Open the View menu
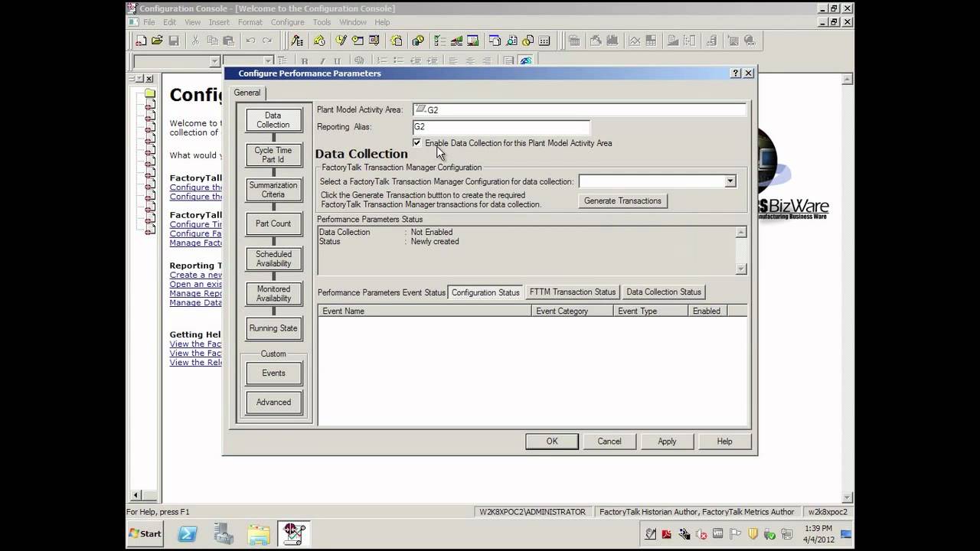The width and height of the screenshot is (980, 551). click(x=192, y=22)
